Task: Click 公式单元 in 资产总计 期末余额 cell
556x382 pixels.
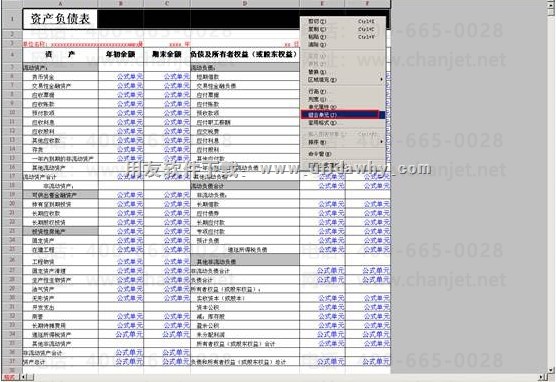Action: (x=176, y=361)
